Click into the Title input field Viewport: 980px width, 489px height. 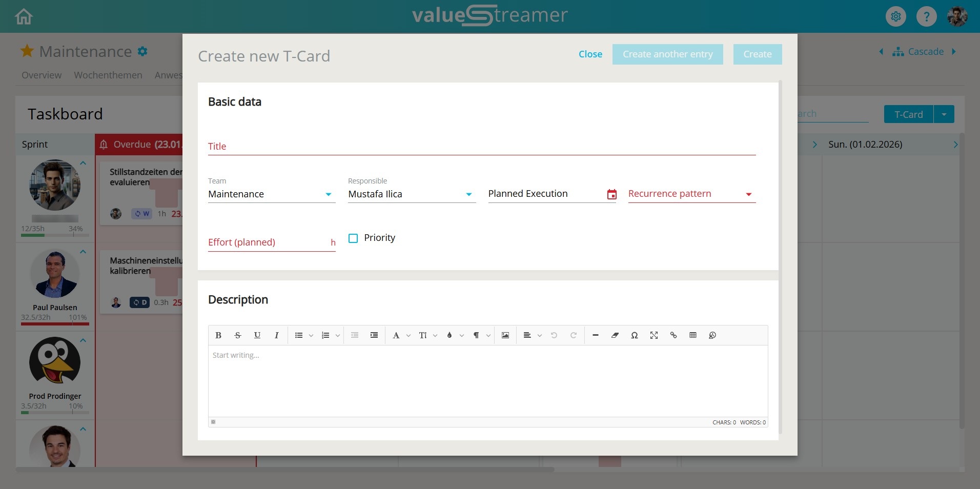[x=481, y=147]
